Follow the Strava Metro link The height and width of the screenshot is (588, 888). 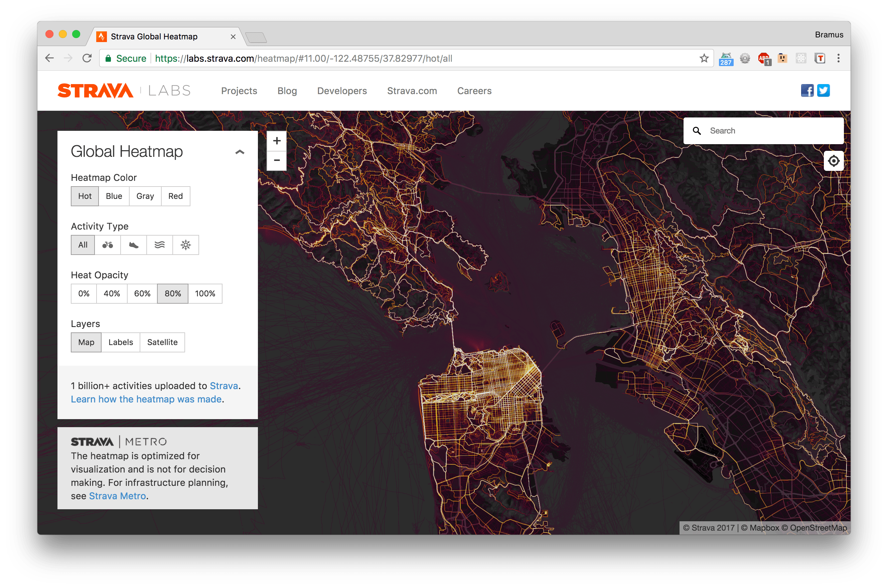[x=117, y=496]
